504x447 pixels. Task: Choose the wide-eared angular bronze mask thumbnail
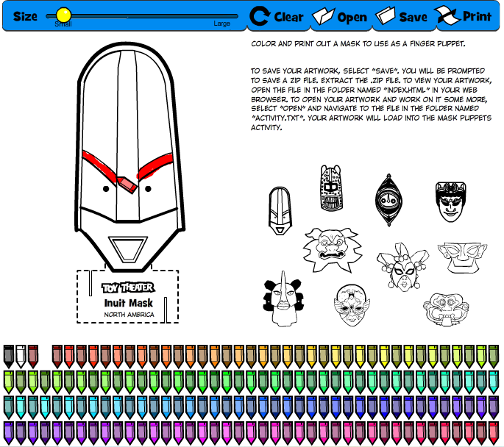point(462,257)
